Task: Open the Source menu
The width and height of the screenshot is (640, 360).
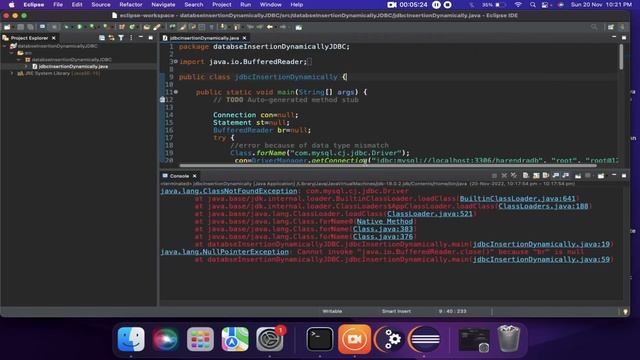Action: point(101,4)
